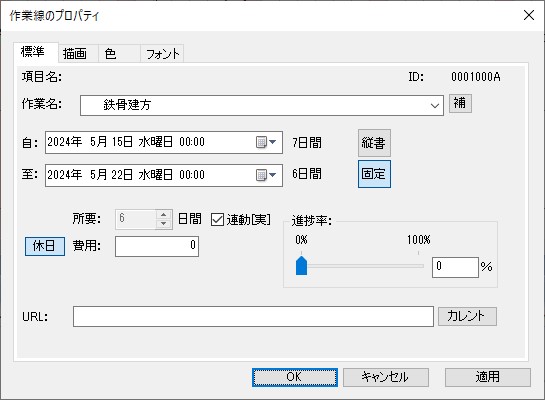The height and width of the screenshot is (400, 545).
Task: Click the 7日間 duration text
Action: (x=307, y=142)
